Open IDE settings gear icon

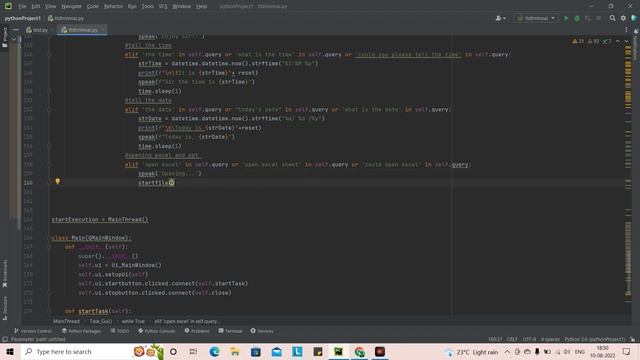(x=623, y=18)
